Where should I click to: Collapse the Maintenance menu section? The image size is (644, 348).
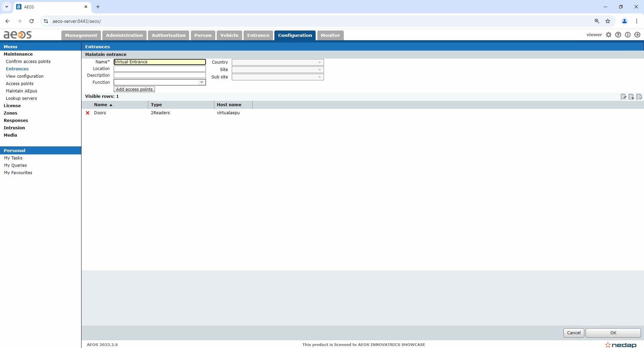pos(18,54)
